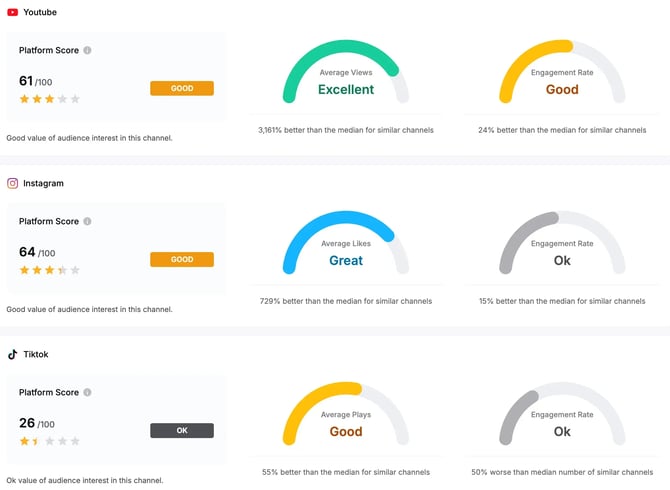Click the info icon beside Instagram Platform Score
Image resolution: width=670 pixels, height=490 pixels.
pos(87,221)
